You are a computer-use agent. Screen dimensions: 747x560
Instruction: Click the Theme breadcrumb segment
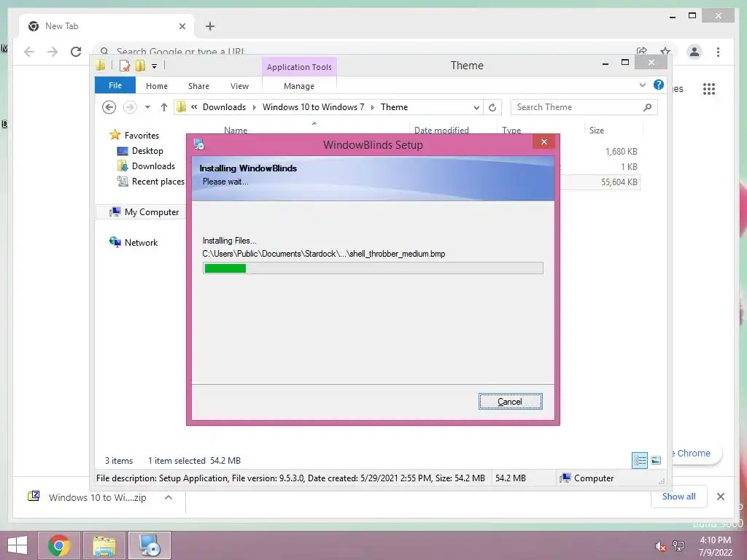(x=394, y=107)
